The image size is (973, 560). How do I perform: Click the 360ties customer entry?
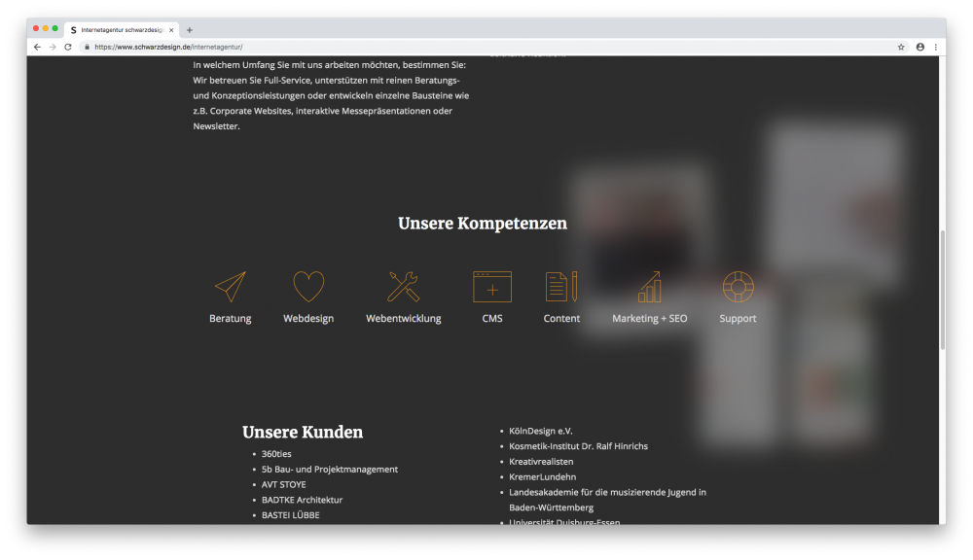[275, 453]
